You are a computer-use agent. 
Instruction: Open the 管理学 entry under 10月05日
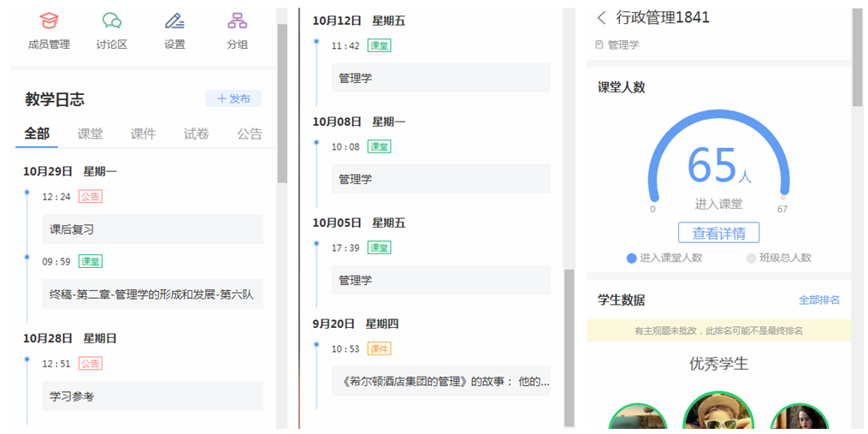tap(440, 280)
